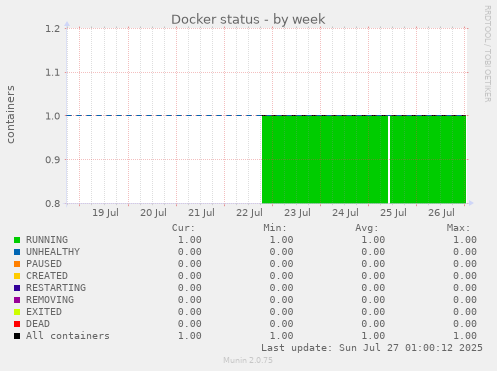
Task: Click the 23 Jul date label
Action: coord(297,213)
